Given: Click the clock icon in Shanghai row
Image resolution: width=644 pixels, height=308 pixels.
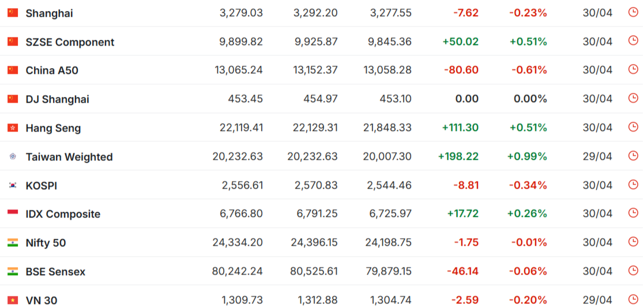Looking at the screenshot, I should [633, 12].
